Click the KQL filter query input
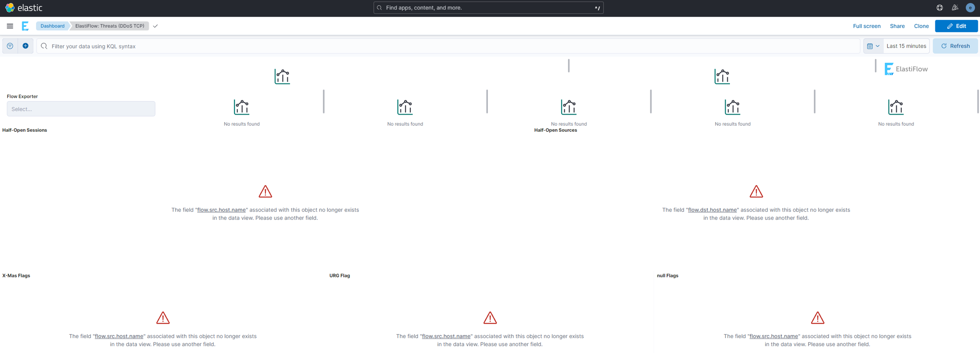 coord(451,46)
